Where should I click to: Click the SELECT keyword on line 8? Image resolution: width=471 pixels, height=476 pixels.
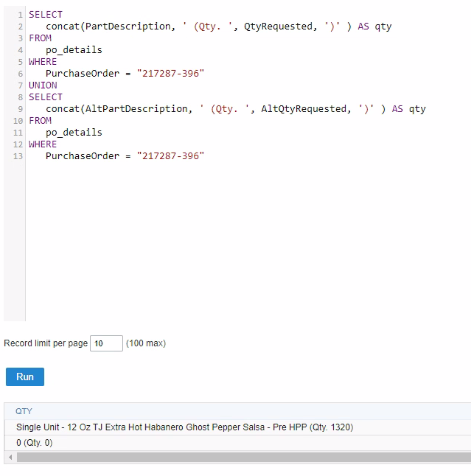click(46, 97)
